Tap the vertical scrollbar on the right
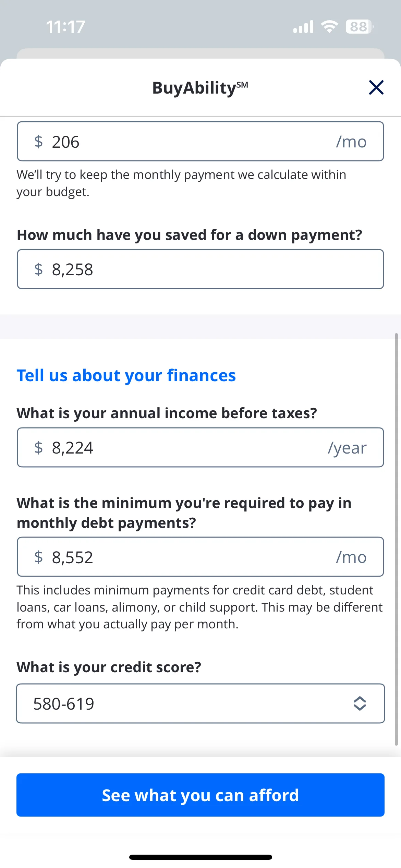 tap(396, 539)
